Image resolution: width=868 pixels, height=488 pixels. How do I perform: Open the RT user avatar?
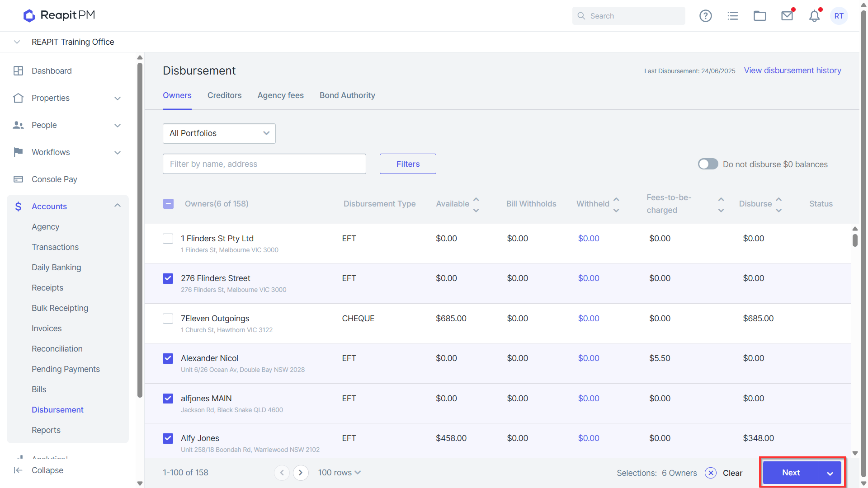[839, 16]
